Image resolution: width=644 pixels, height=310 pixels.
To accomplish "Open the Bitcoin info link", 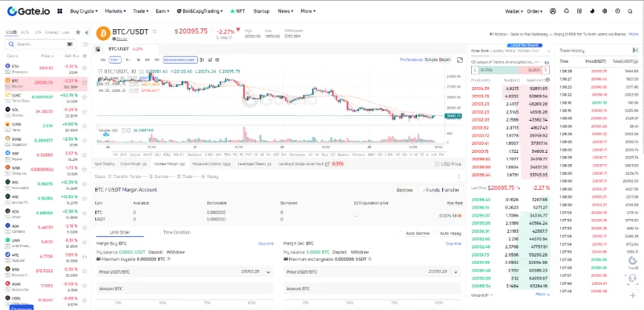I will click(122, 39).
